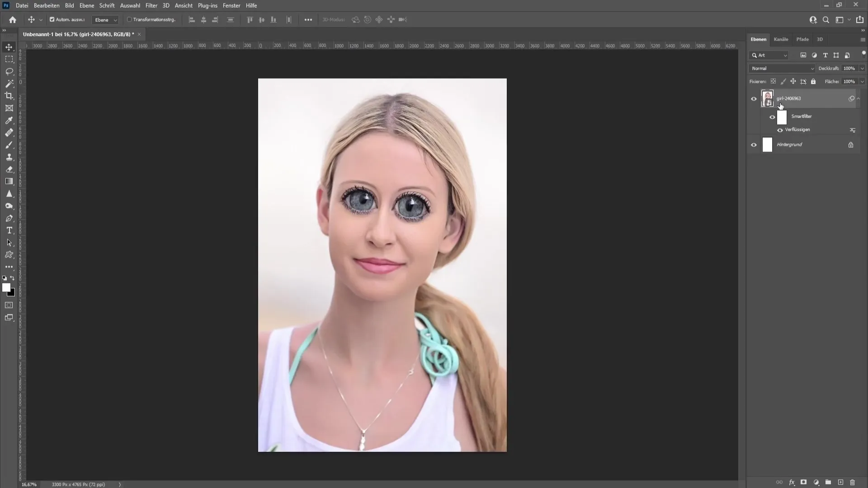Switch to Kanäle tab in panel
This screenshot has height=488, width=868.
[781, 39]
